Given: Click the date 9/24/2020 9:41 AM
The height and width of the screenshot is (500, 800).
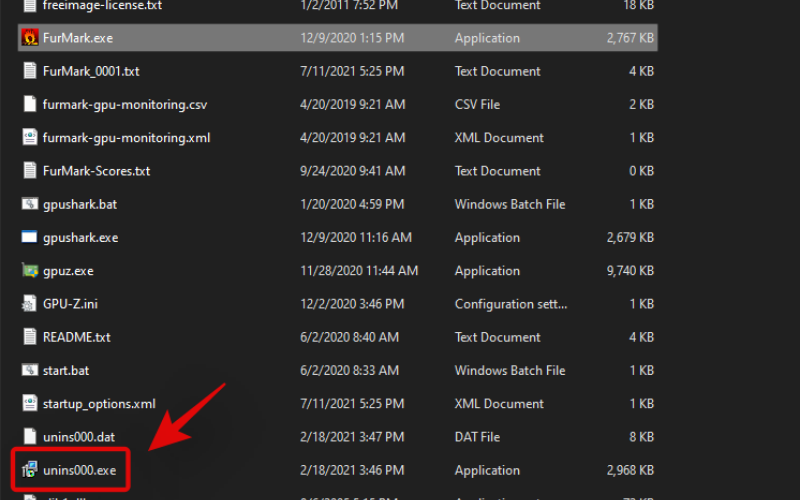Looking at the screenshot, I should pyautogui.click(x=353, y=171).
